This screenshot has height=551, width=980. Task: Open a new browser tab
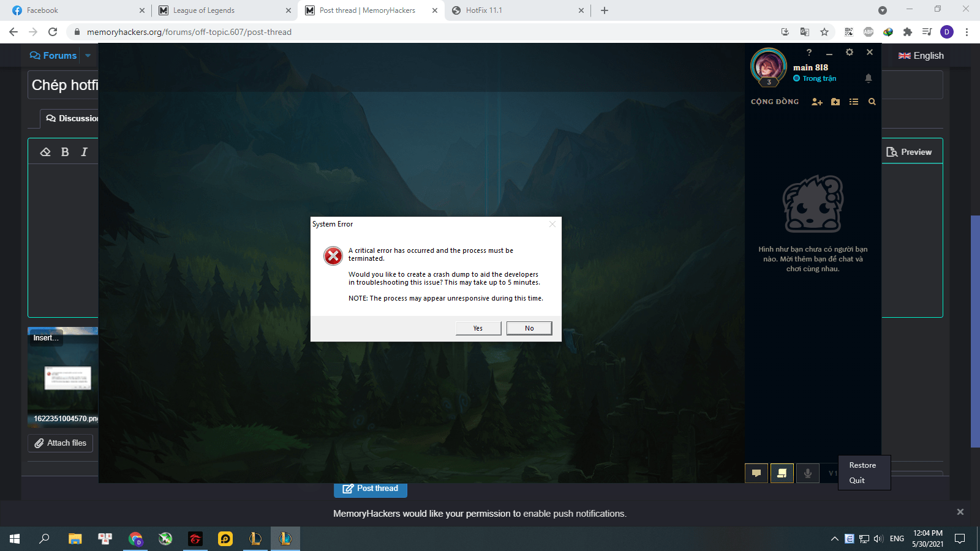coord(605,10)
